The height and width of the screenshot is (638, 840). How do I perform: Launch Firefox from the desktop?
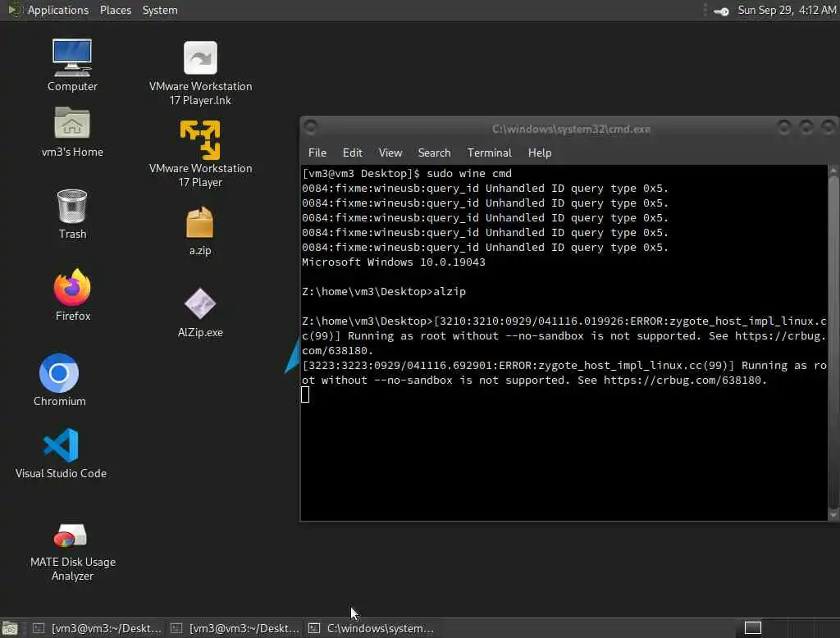[x=72, y=295]
